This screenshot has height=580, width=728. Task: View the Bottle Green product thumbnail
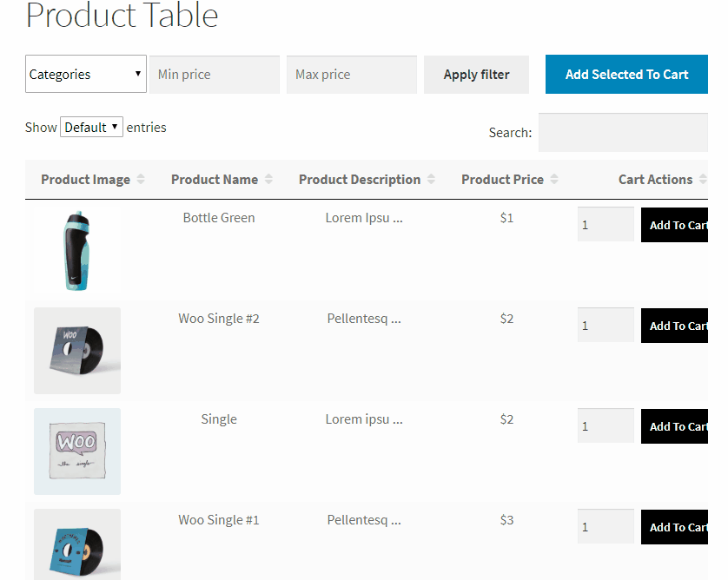coord(76,249)
